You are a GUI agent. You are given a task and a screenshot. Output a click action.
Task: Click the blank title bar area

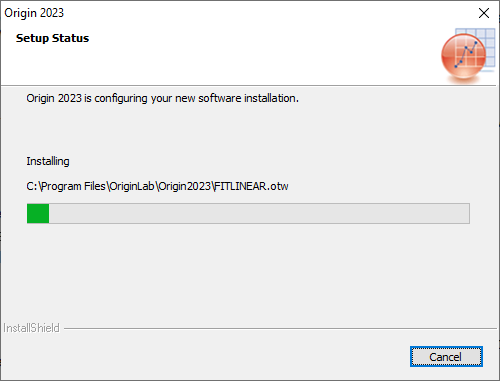coord(267,13)
